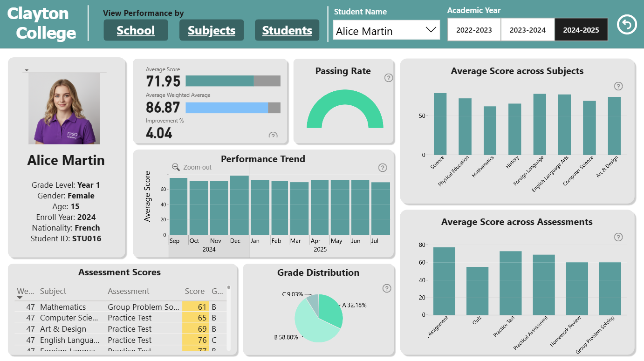This screenshot has height=361, width=644.
Task: Click the Score column header
Action: point(194,291)
